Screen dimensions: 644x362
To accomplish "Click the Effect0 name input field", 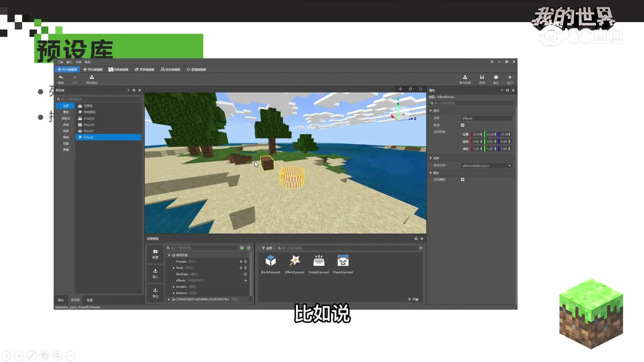I will (486, 118).
